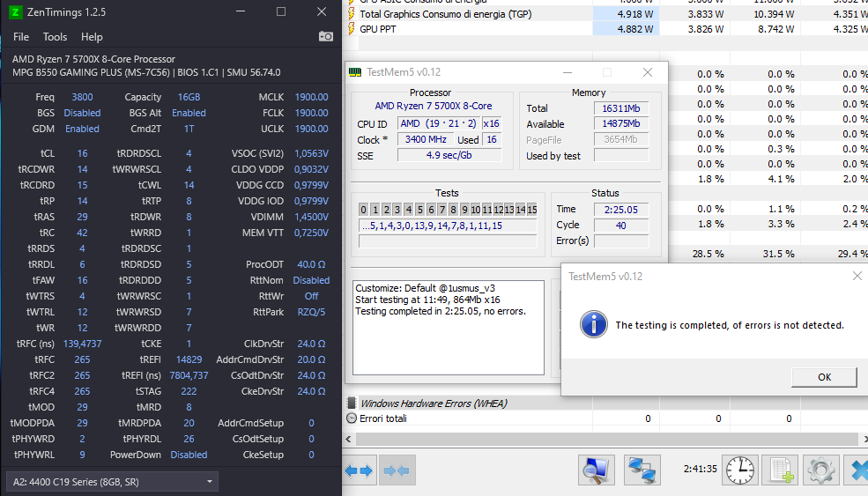Click test box 7 in TestMem5 Tests
868x496 pixels.
click(441, 210)
